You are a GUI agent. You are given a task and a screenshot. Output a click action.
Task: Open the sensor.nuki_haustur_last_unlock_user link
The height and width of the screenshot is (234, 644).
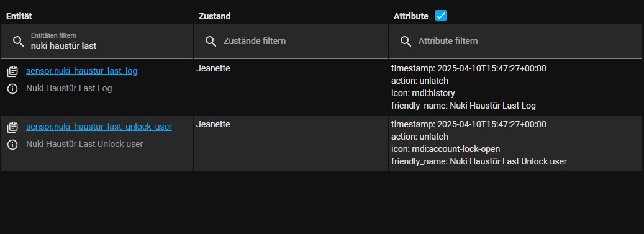(x=99, y=127)
